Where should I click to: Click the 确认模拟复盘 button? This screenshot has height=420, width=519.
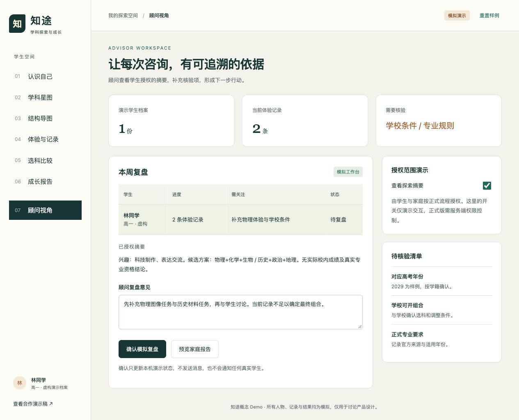pyautogui.click(x=142, y=349)
